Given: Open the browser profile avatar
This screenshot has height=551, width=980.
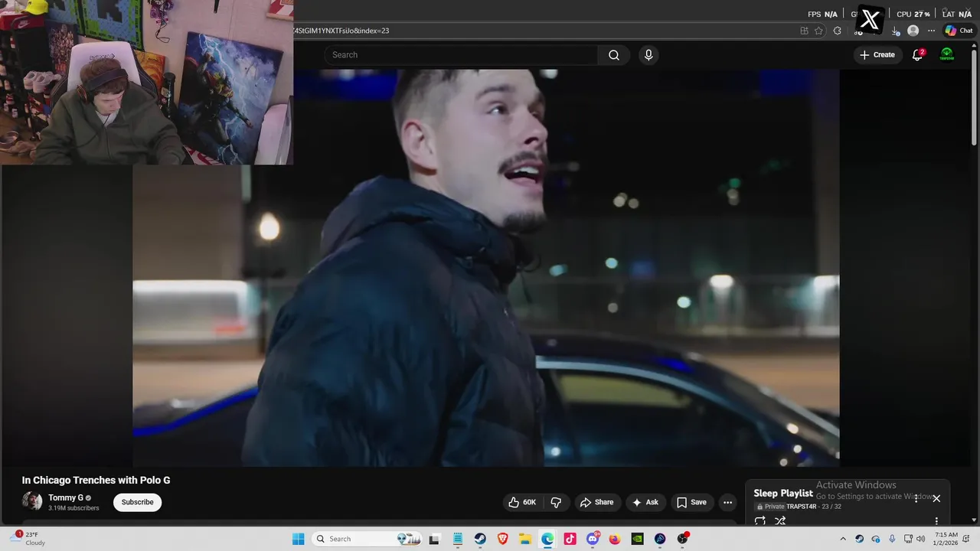Looking at the screenshot, I should click(913, 31).
